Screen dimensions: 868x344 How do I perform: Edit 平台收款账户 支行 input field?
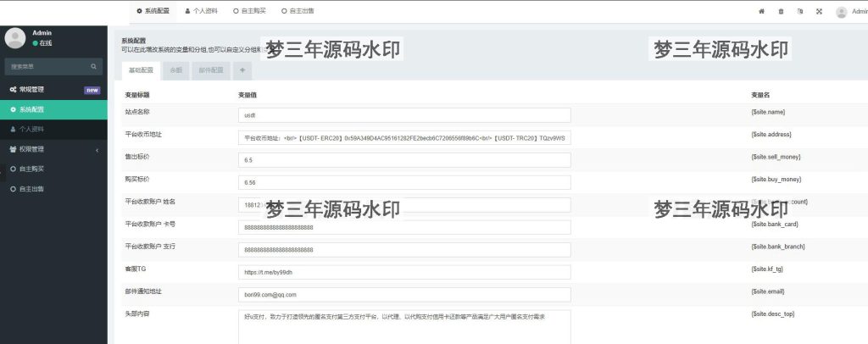[x=404, y=250]
